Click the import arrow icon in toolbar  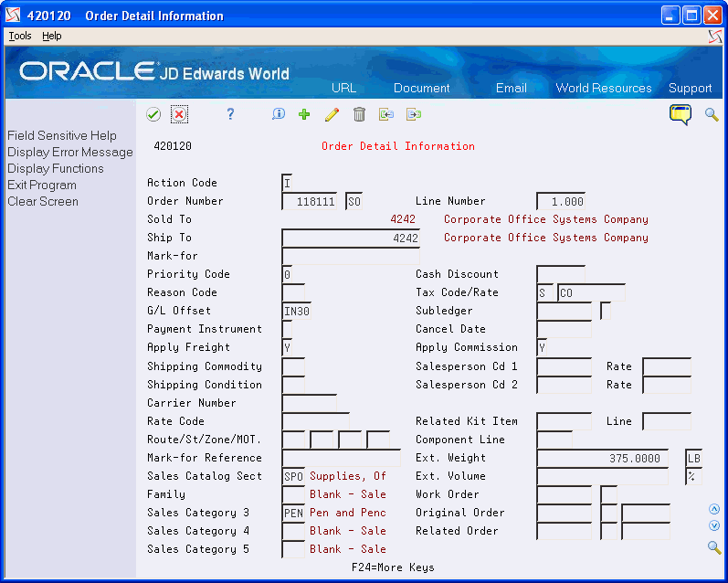385,114
